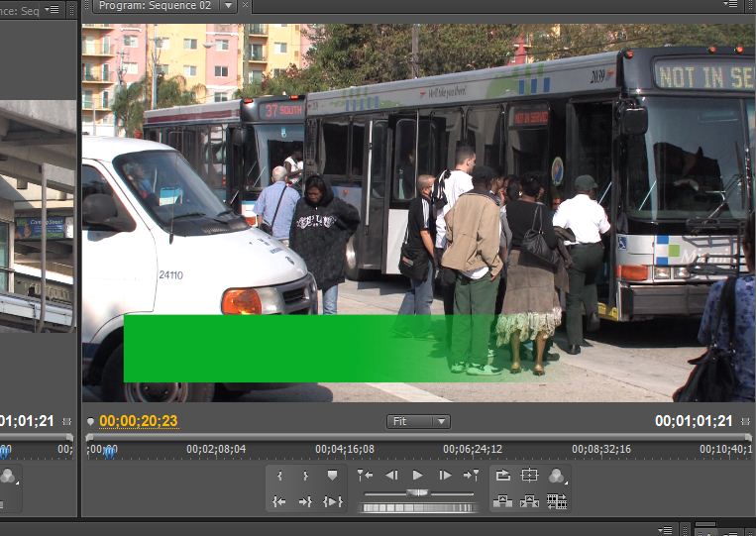Open the Output mode menu button
Screen dimensions: 756x536
(557, 476)
